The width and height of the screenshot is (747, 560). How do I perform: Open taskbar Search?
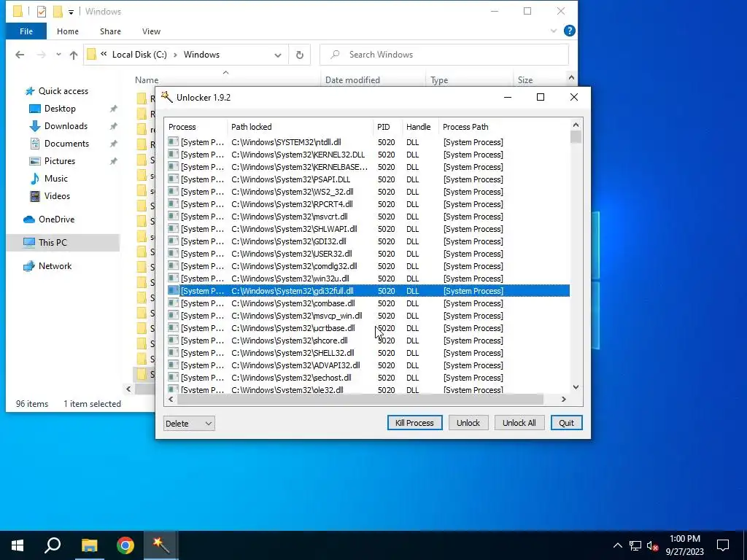coord(53,545)
